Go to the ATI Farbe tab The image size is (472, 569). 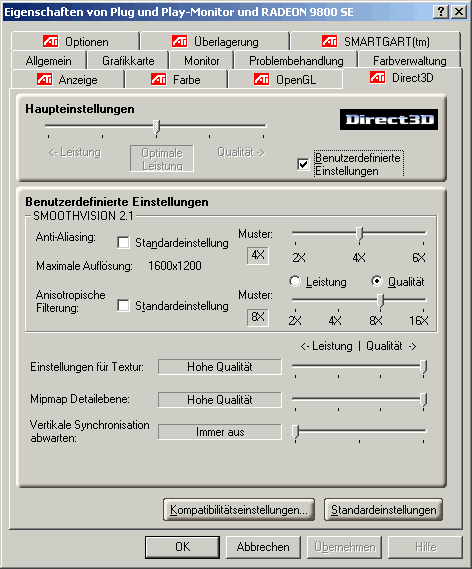click(x=176, y=79)
